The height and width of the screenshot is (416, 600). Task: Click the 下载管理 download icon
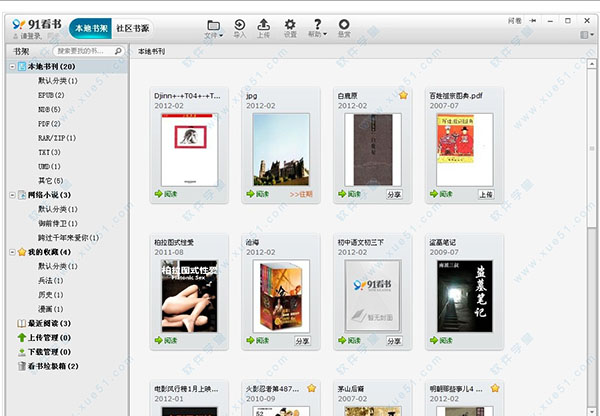pyautogui.click(x=22, y=352)
